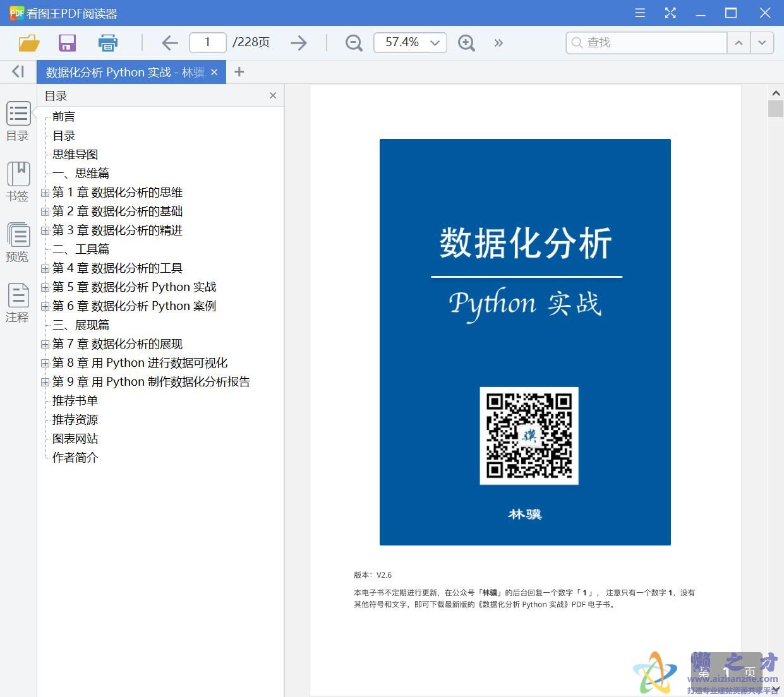
Task: Toggle the 书签 bookmarks panel
Action: [18, 181]
